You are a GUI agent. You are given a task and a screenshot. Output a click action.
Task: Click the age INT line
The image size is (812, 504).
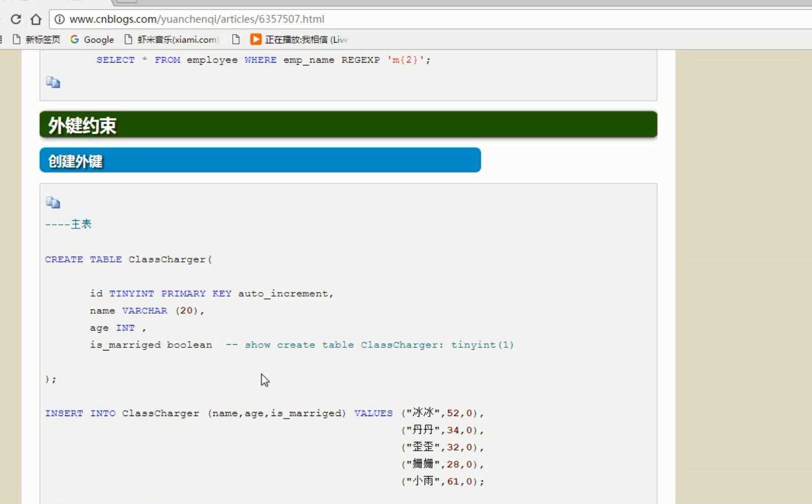pos(118,328)
